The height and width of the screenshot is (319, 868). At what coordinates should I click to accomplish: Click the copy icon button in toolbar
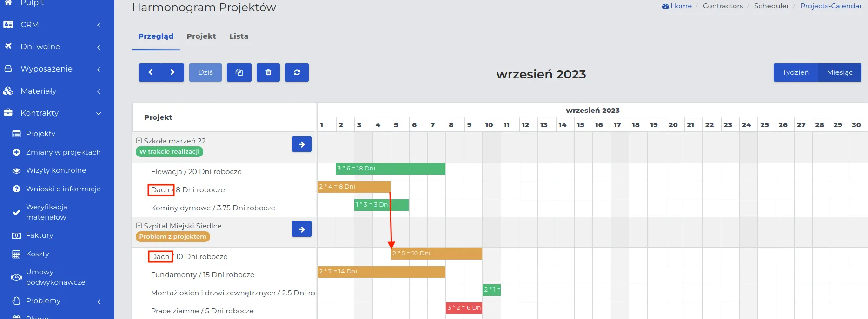(239, 72)
